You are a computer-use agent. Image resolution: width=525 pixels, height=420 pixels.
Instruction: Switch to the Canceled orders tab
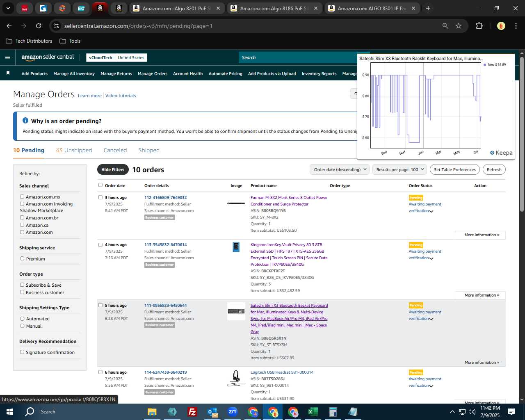pyautogui.click(x=115, y=150)
